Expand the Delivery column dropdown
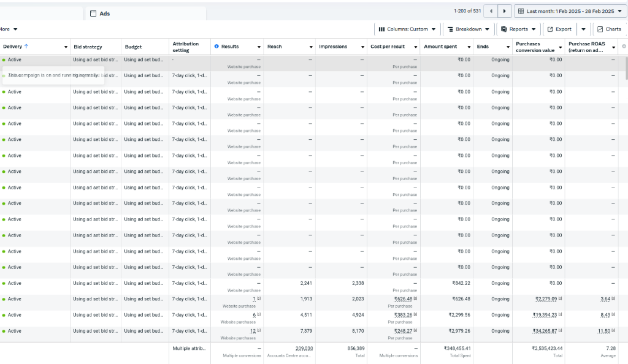This screenshot has width=628, height=364. point(66,46)
